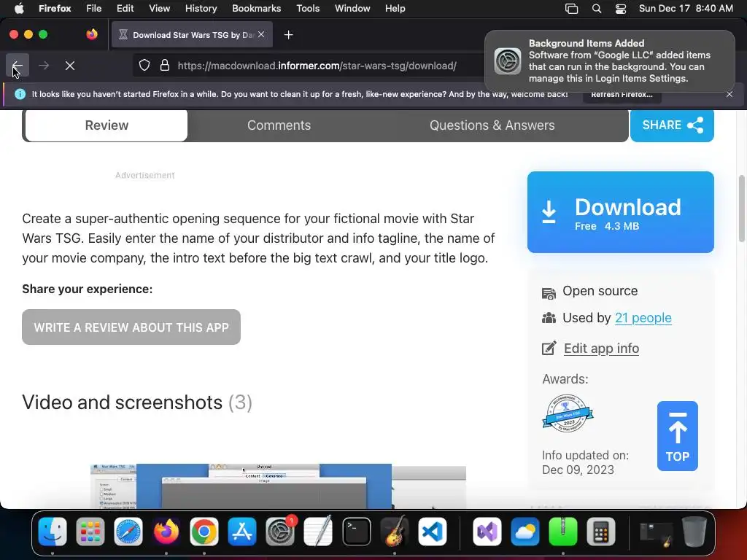Image resolution: width=747 pixels, height=560 pixels.
Task: Click the URL address bar
Action: tap(317, 65)
